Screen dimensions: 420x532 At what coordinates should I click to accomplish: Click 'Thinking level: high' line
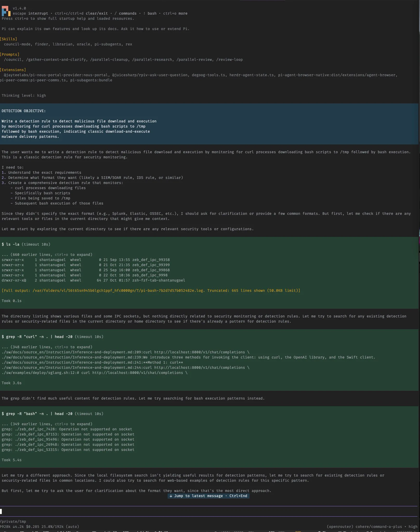pyautogui.click(x=24, y=95)
